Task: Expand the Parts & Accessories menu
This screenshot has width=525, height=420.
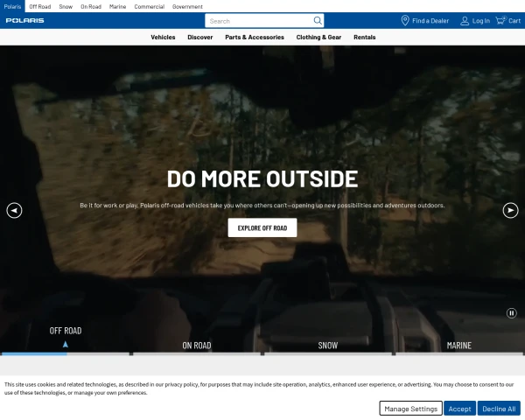Action: 254,38
